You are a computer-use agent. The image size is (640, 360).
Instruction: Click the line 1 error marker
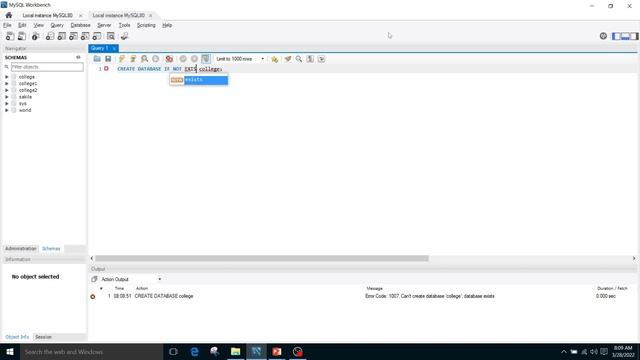pos(107,69)
